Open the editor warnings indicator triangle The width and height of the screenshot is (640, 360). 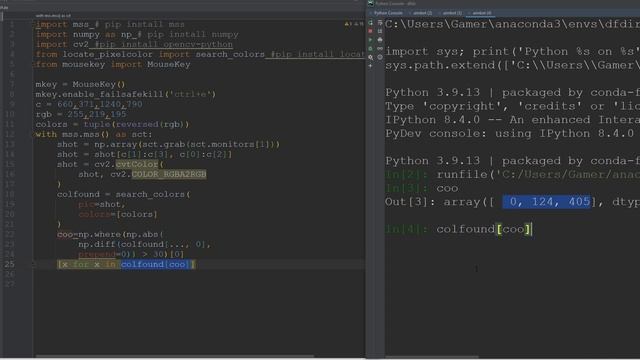click(347, 24)
